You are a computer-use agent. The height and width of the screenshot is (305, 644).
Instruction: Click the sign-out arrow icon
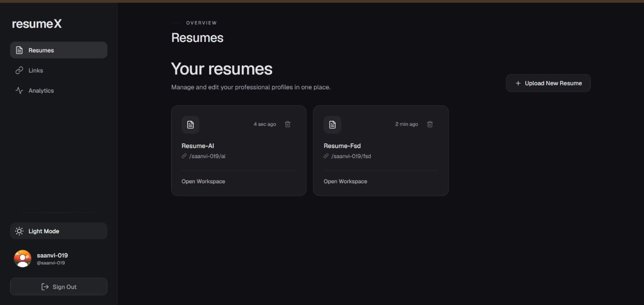pyautogui.click(x=45, y=287)
